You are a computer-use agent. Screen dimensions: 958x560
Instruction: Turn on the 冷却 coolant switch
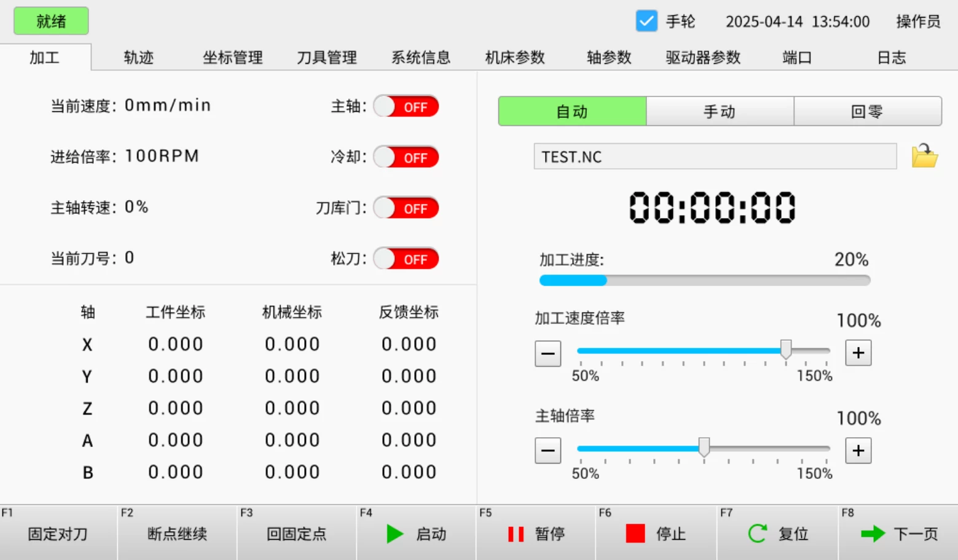click(x=406, y=157)
